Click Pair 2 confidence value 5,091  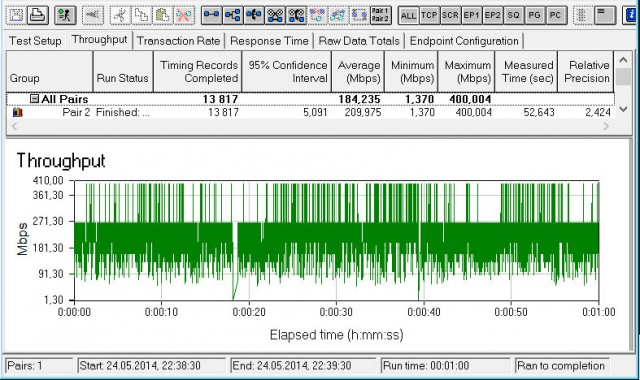coord(315,112)
